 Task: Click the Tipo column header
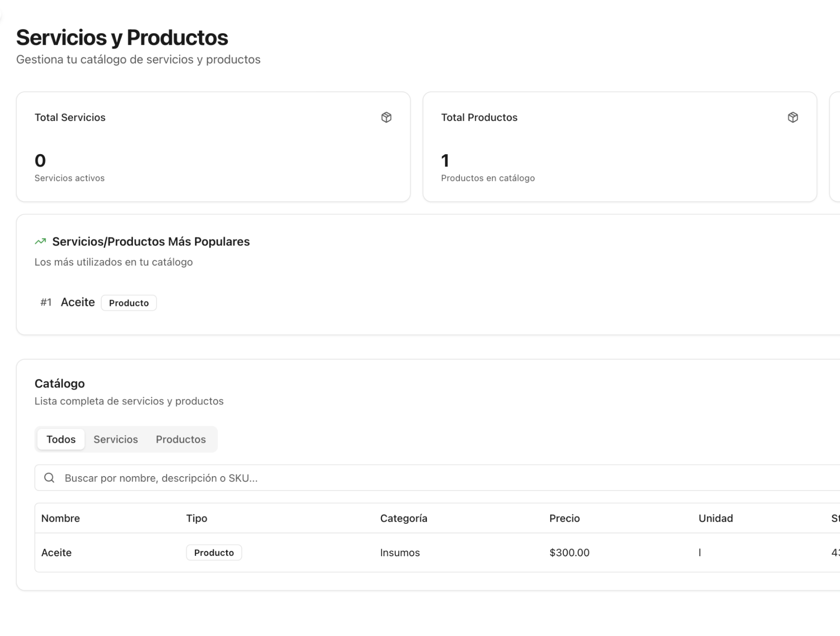click(x=197, y=518)
